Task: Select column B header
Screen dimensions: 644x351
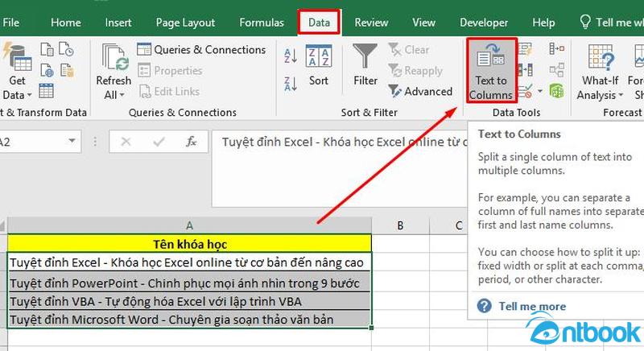Action: (x=400, y=225)
